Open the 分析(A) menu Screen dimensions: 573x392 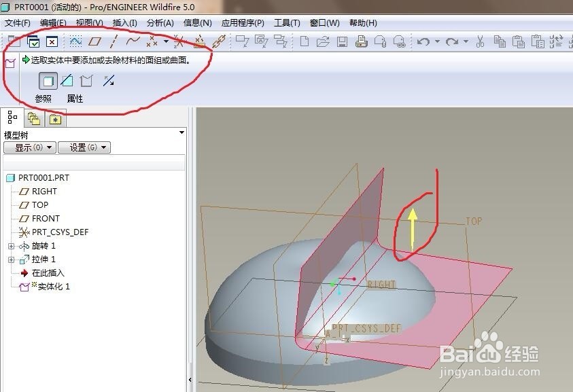tap(160, 23)
